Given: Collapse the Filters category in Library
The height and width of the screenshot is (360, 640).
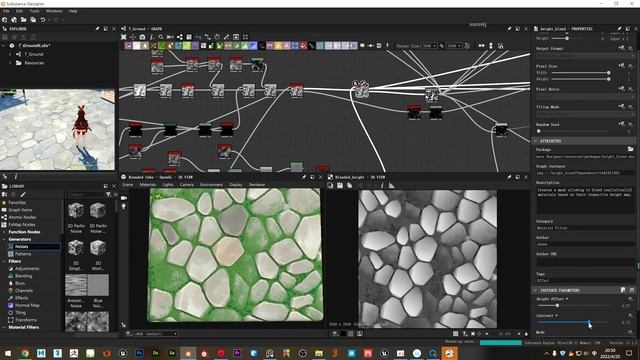Looking at the screenshot, I should tap(4, 261).
